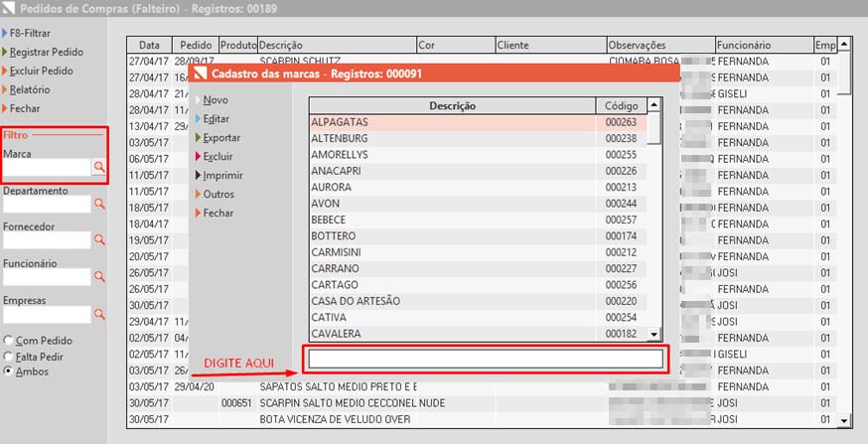Click the Departamento input field
Image resolution: width=868 pixels, height=444 pixels.
pyautogui.click(x=47, y=205)
